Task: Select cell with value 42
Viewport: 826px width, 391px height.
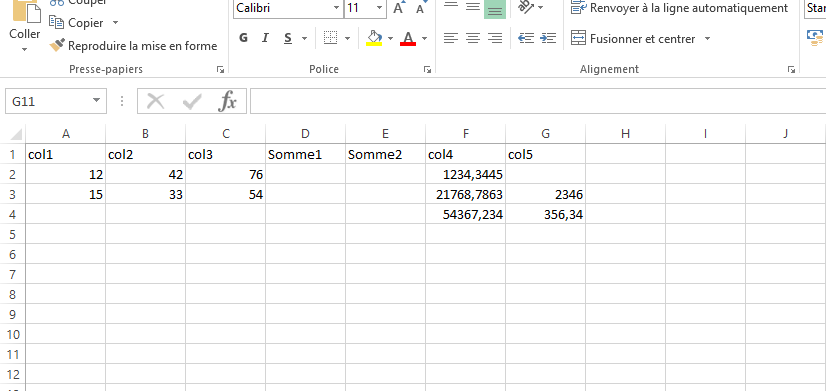Action: pos(145,174)
